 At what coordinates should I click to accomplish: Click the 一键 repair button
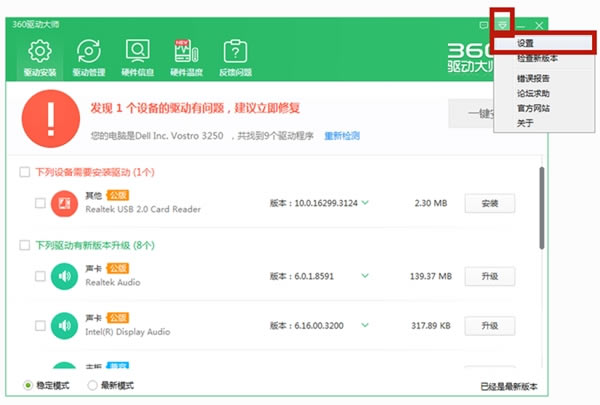click(471, 114)
